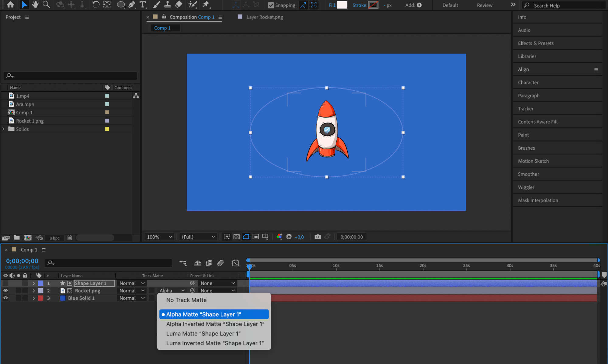This screenshot has height=364, width=608.
Task: Click the trash delete icon in Project panel
Action: [70, 238]
